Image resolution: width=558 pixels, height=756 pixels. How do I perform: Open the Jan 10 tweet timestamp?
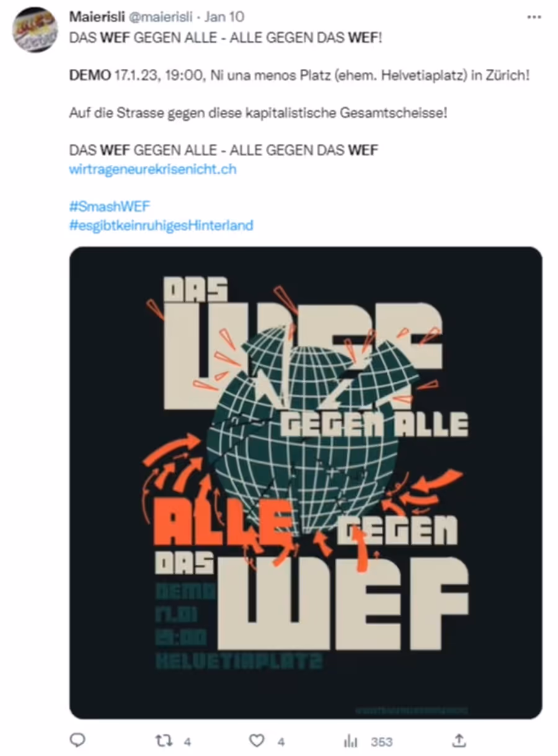pyautogui.click(x=224, y=17)
